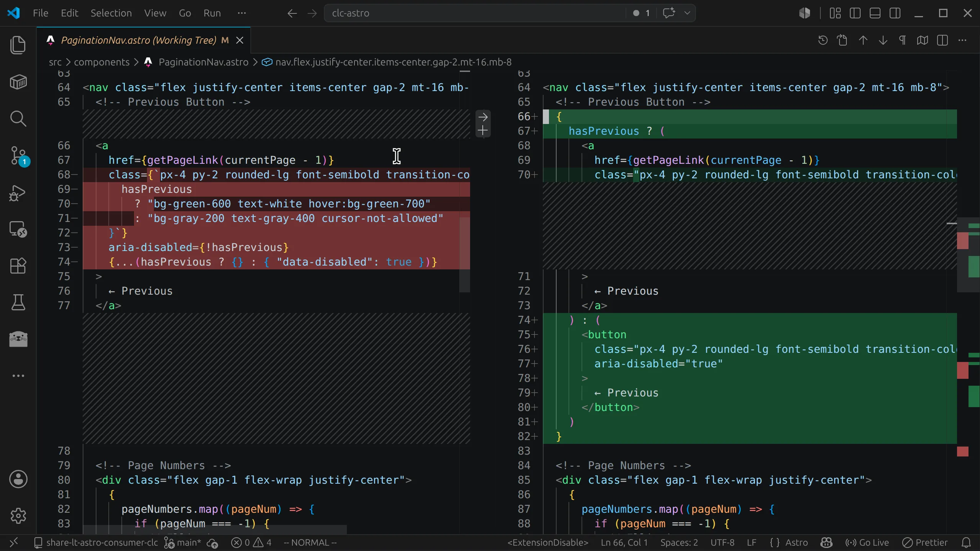Click the main* branch indicator

coord(183,543)
